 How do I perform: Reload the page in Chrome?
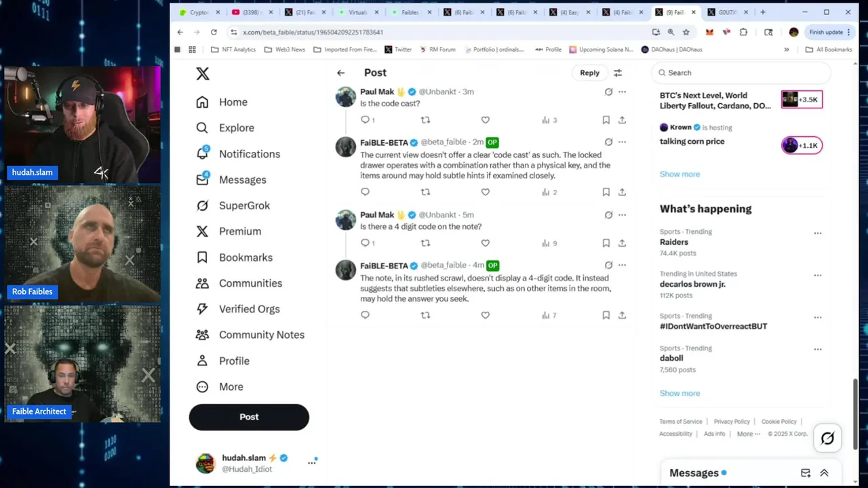click(214, 32)
